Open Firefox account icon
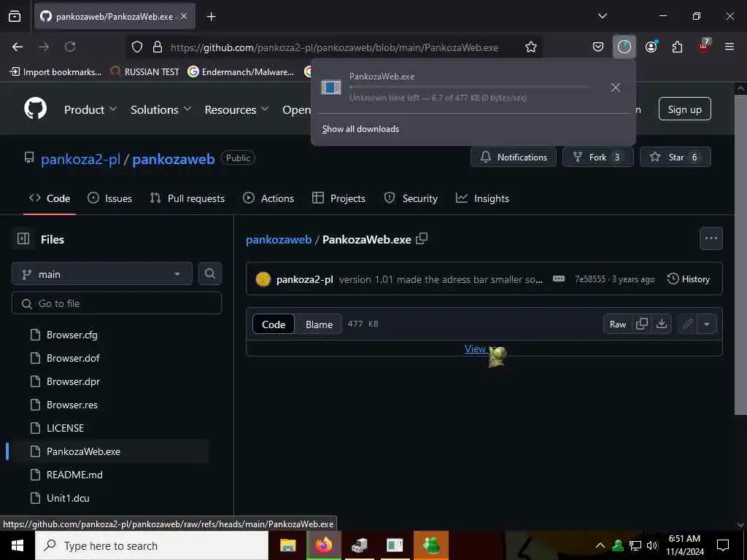The image size is (747, 560). (x=651, y=47)
